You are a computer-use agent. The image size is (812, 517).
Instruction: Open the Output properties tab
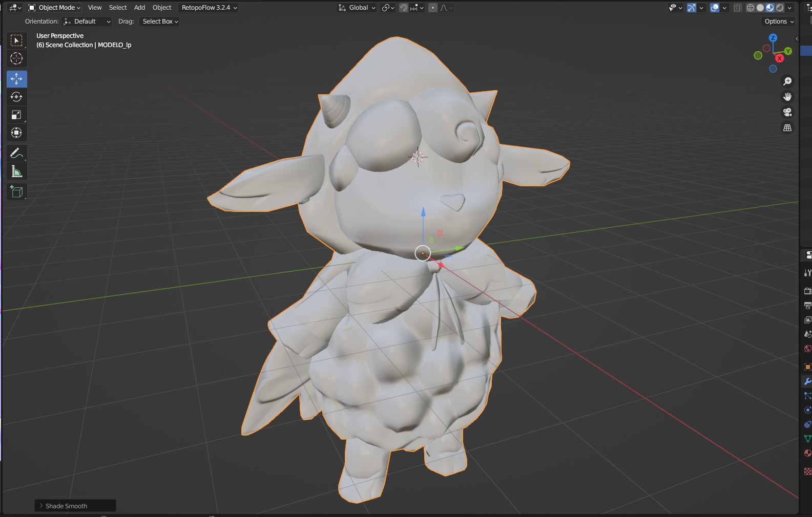point(807,306)
